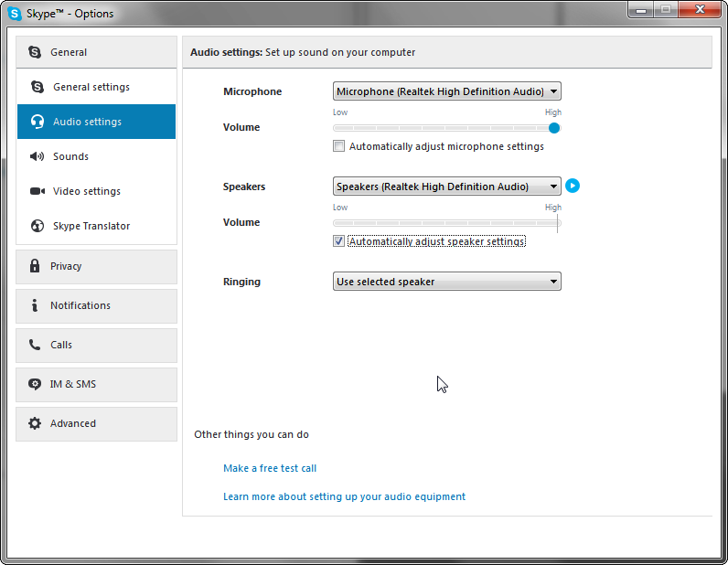Open Skype Translator settings

(x=97, y=226)
